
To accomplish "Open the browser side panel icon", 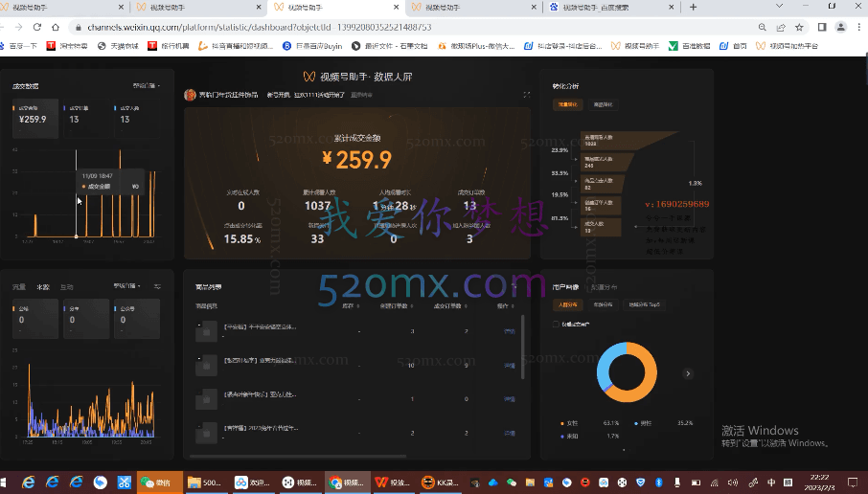I will click(822, 27).
